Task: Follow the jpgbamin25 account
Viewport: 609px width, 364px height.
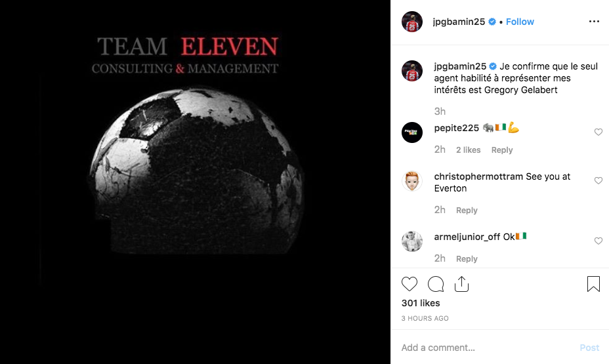Action: point(520,22)
